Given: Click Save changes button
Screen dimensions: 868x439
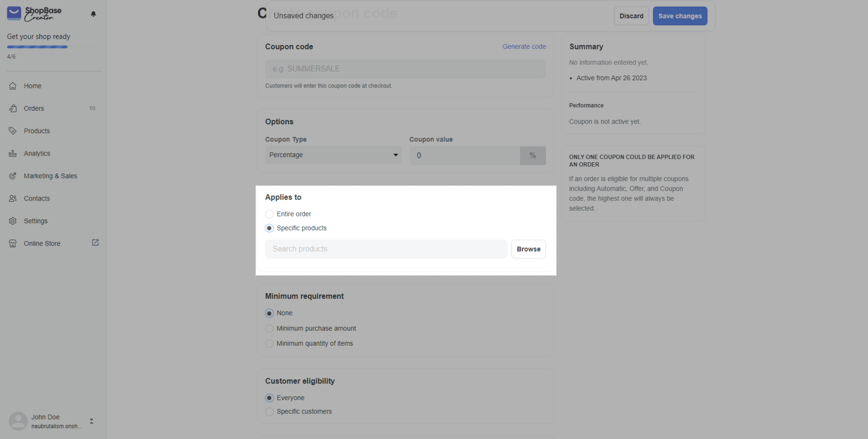Looking at the screenshot, I should click(680, 16).
